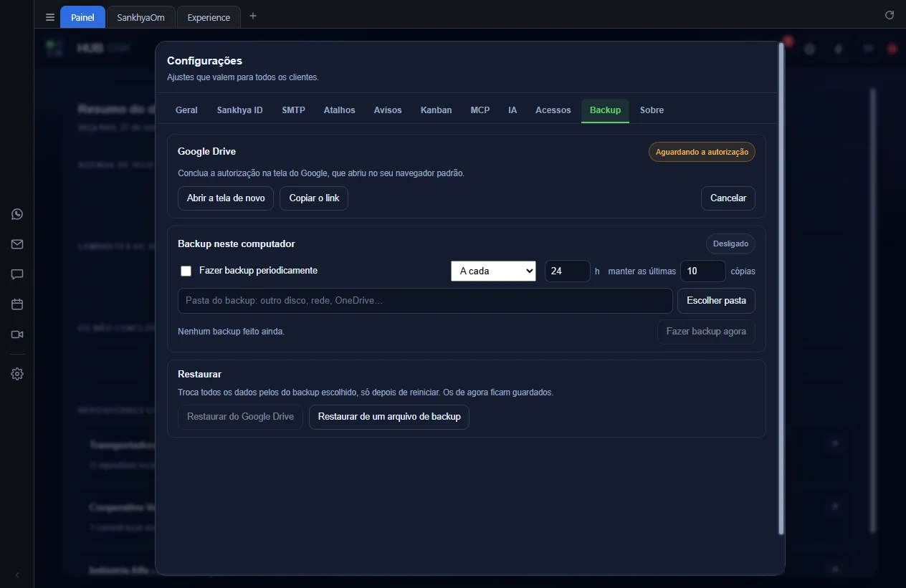
Task: Click the 'Google Drive' section heading
Action: pyautogui.click(x=206, y=151)
